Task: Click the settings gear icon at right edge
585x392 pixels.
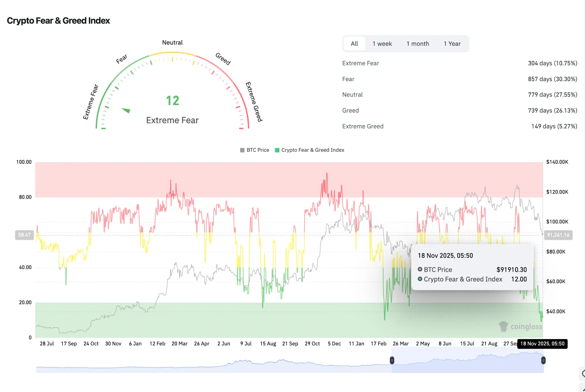Action: pyautogui.click(x=583, y=373)
